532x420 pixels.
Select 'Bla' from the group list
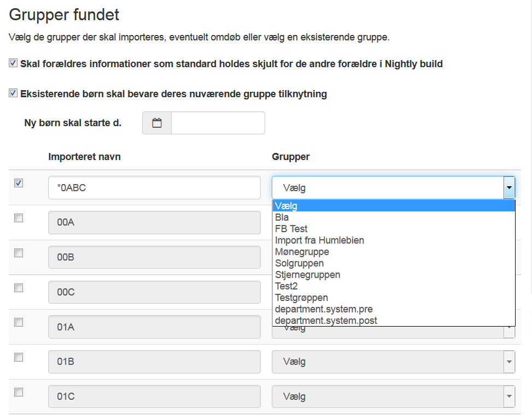(x=394, y=217)
